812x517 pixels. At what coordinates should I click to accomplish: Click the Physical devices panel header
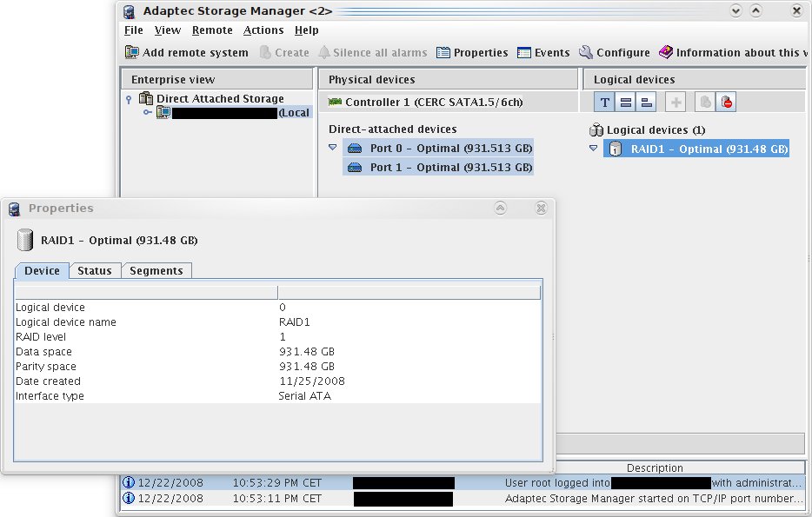click(x=448, y=80)
